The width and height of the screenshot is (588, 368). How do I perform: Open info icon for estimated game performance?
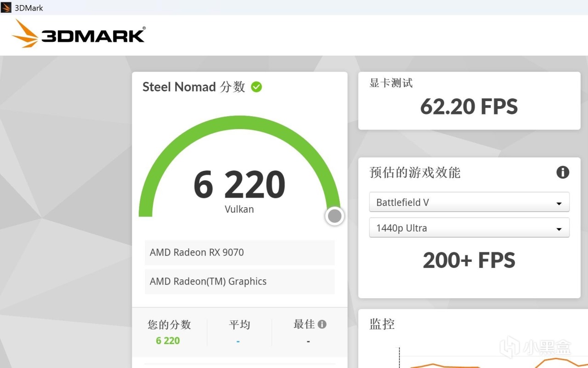click(x=563, y=172)
